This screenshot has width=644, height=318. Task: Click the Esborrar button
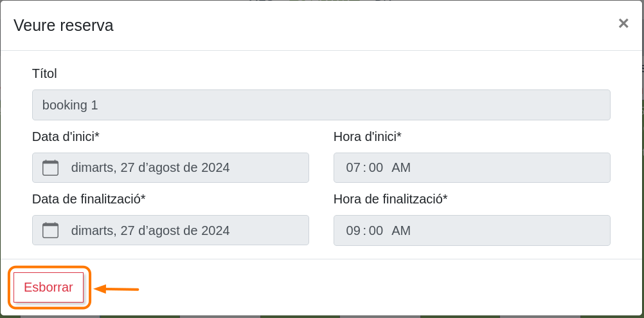[x=48, y=288]
